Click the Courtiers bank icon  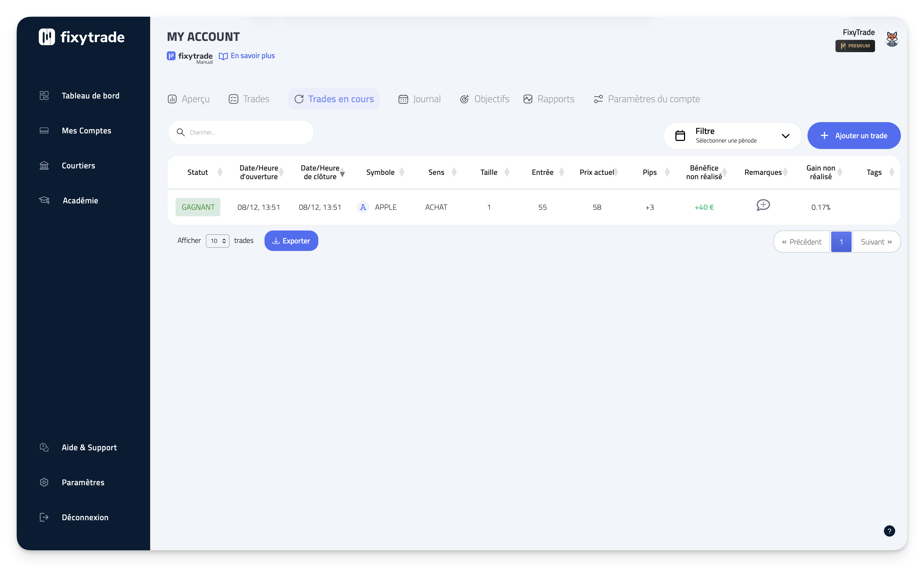(x=44, y=165)
